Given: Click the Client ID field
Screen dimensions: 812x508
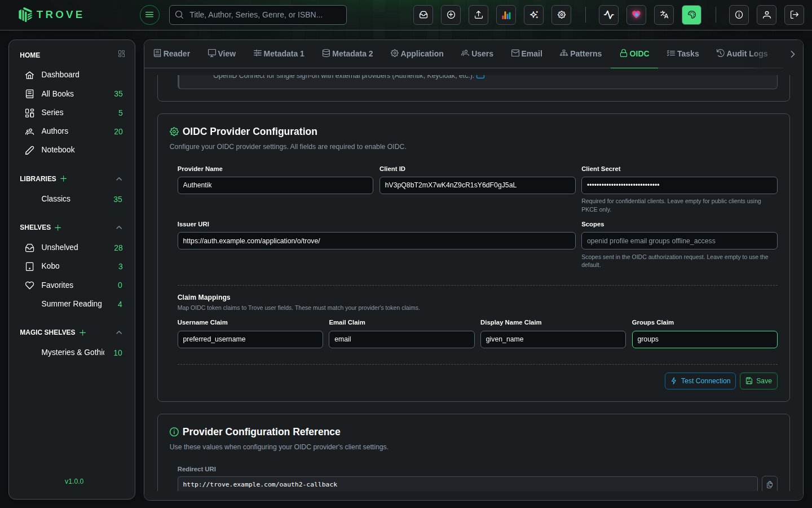Looking at the screenshot, I should pyautogui.click(x=477, y=185).
